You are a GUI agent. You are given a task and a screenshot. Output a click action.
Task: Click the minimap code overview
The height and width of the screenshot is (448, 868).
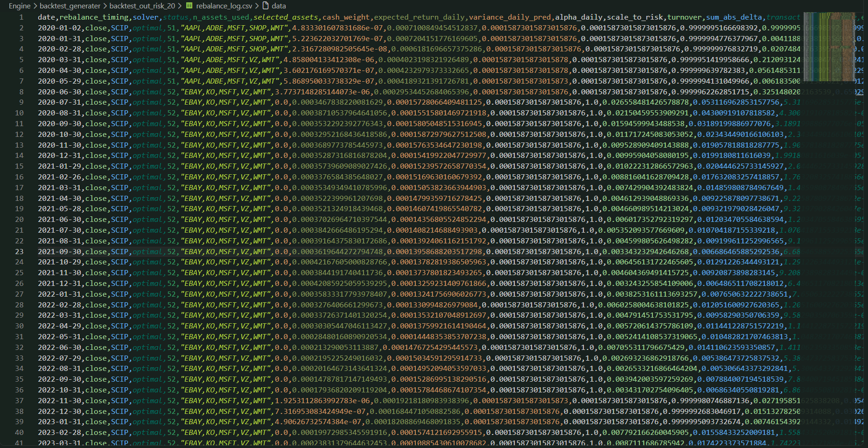click(830, 47)
